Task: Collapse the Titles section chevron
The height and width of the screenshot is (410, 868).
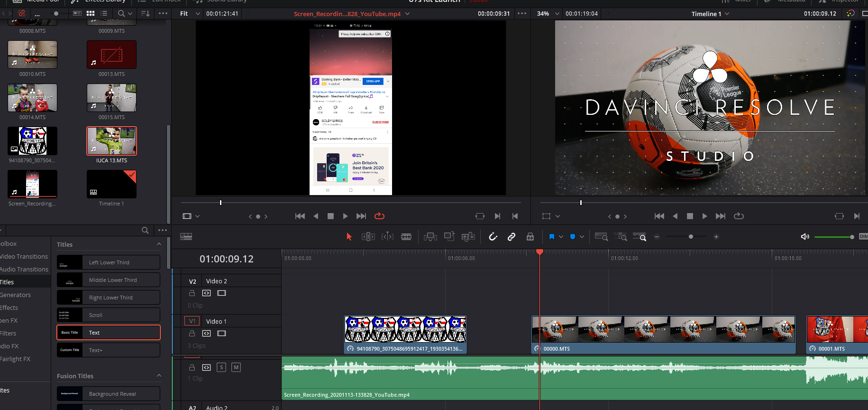Action: 159,244
